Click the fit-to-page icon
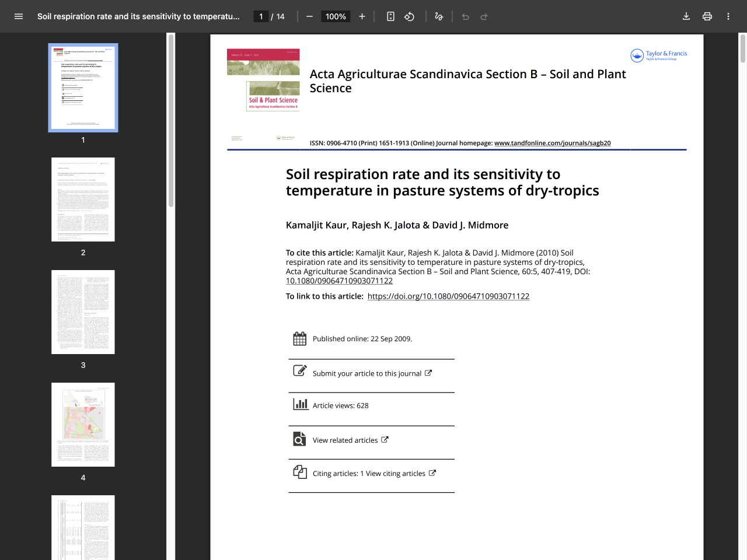The width and height of the screenshot is (747, 560). [390, 16]
